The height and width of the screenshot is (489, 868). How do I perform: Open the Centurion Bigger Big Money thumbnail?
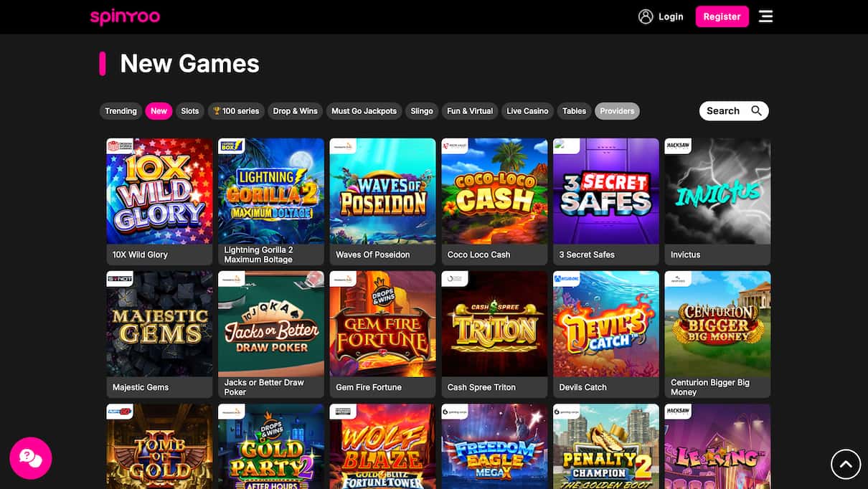717,324
